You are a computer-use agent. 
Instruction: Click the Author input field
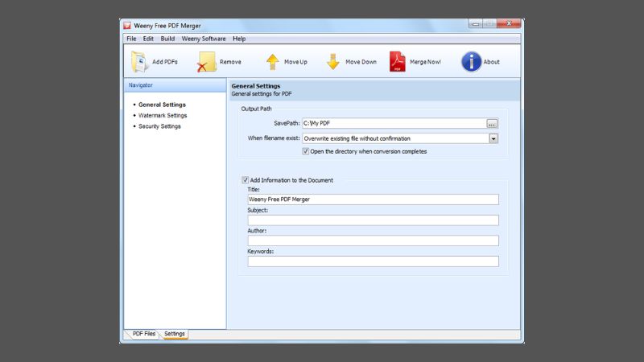tap(373, 241)
